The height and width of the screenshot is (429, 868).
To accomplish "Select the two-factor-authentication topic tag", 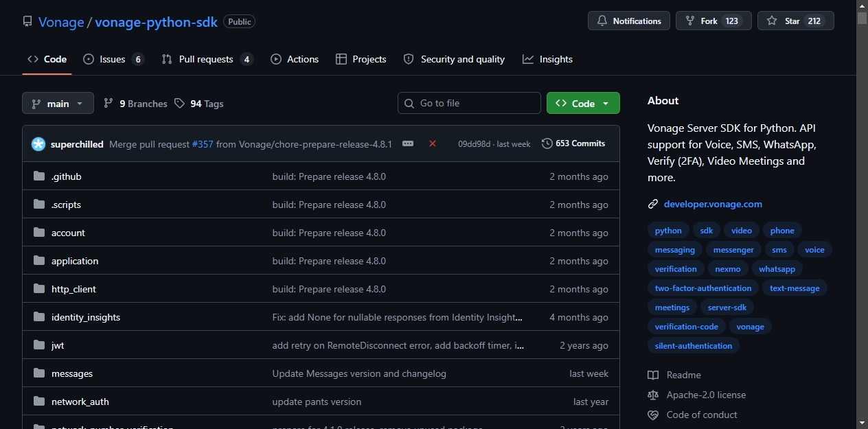I will click(x=703, y=288).
